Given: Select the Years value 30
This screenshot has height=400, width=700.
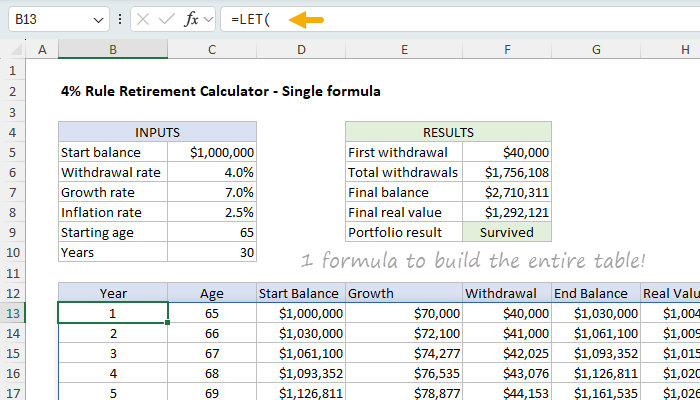Looking at the screenshot, I should coord(212,253).
